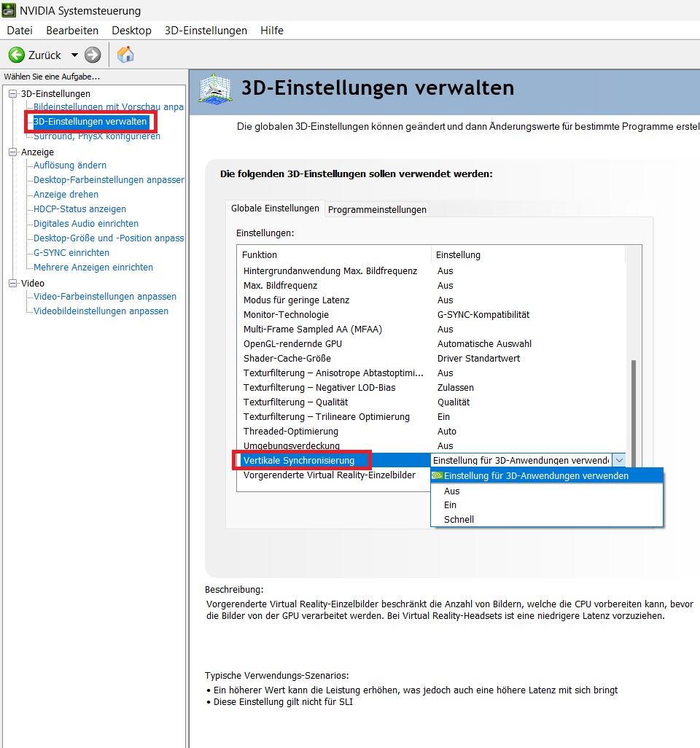Select the 'Vertikale Synchronisierung' row
Screen dimensions: 700x748
click(431, 460)
